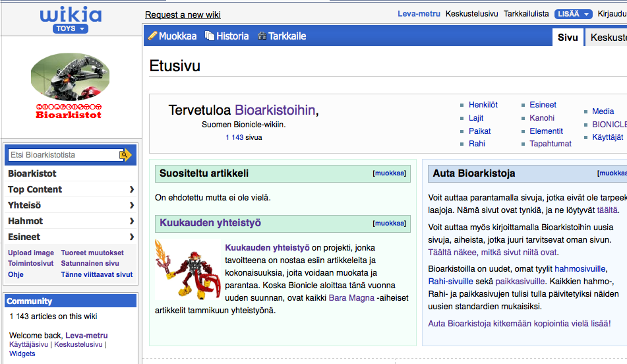Click muokkaa beside Auta Bioarkistoja
This screenshot has width=627, height=364.
tap(612, 173)
